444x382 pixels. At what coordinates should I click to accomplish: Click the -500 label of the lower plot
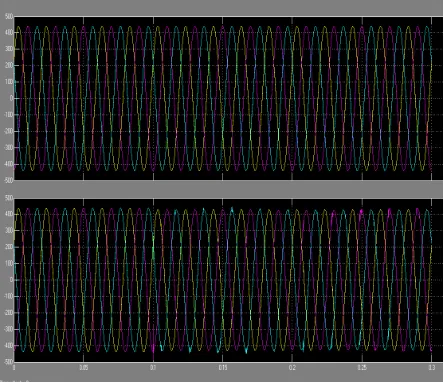coord(8,361)
